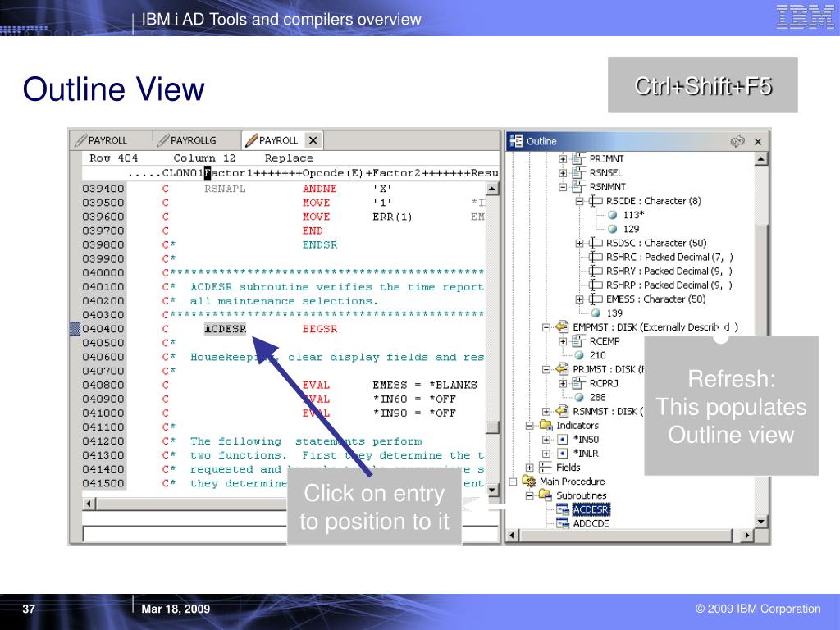Click the Outline horizontal scroll right arrow

point(746,535)
